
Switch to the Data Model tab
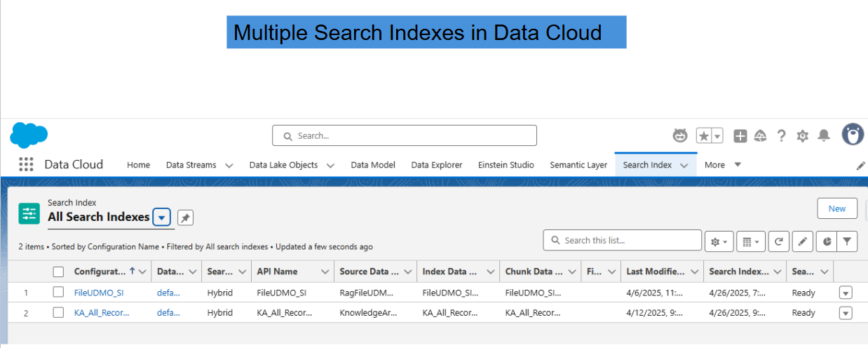point(373,165)
